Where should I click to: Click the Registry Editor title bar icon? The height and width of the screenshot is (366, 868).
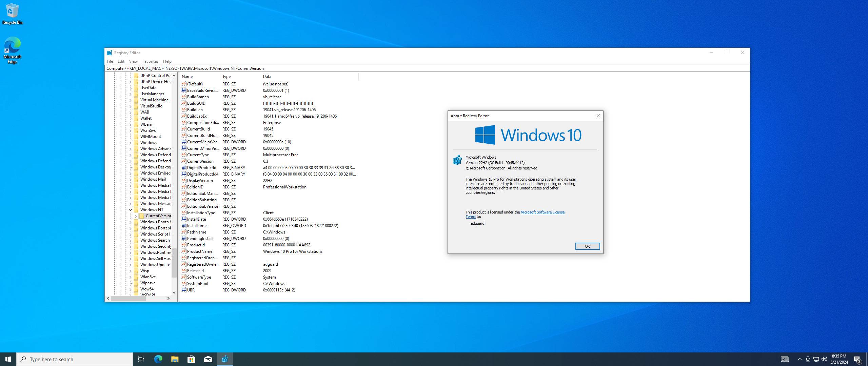click(110, 53)
